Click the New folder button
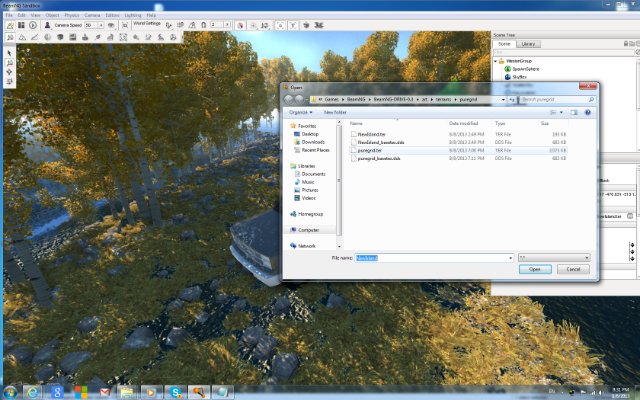The height and width of the screenshot is (400, 640). 335,112
